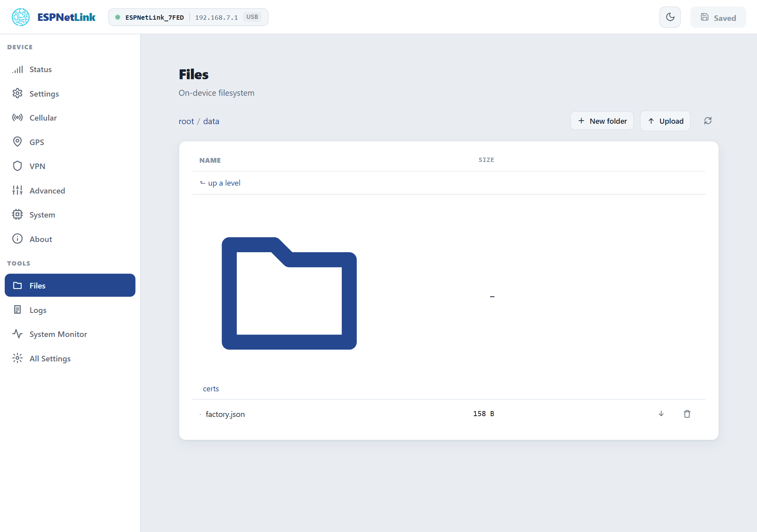Open the large certs folder icon
The height and width of the screenshot is (532, 757).
pos(289,293)
